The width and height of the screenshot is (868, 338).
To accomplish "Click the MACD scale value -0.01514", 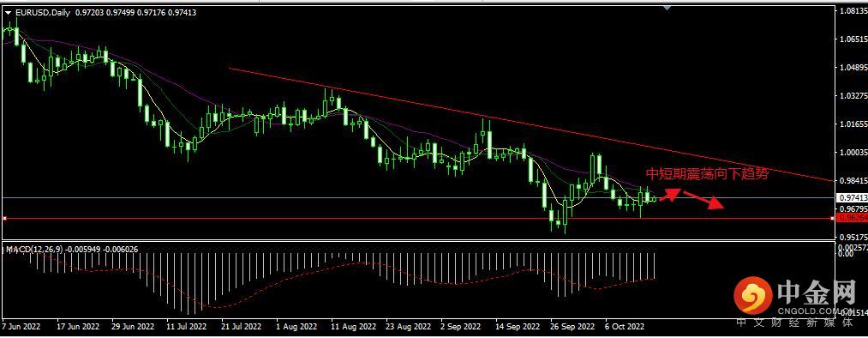I will tap(853, 312).
